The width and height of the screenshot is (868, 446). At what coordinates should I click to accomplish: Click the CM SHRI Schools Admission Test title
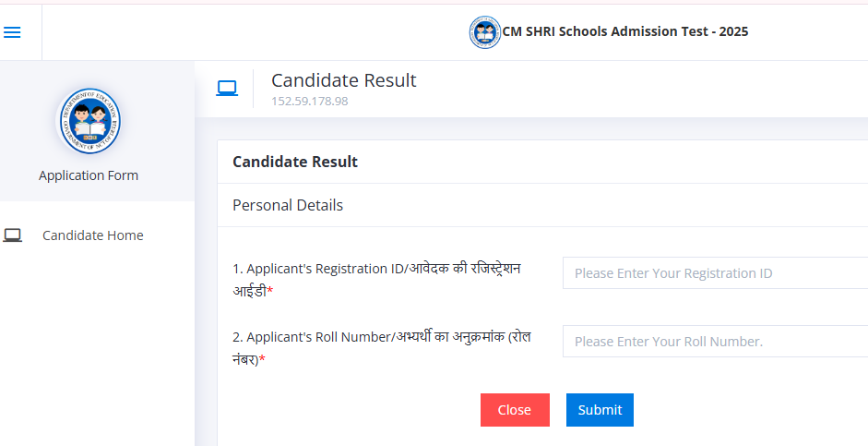[625, 31]
